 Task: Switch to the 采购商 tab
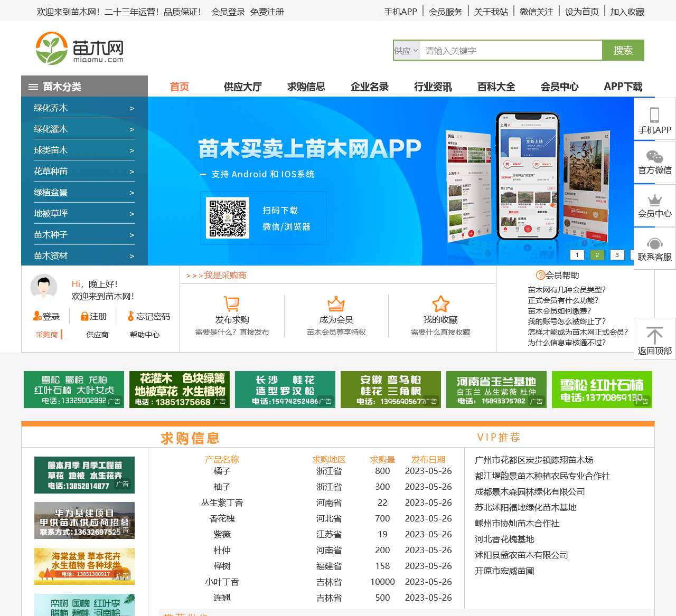point(46,335)
